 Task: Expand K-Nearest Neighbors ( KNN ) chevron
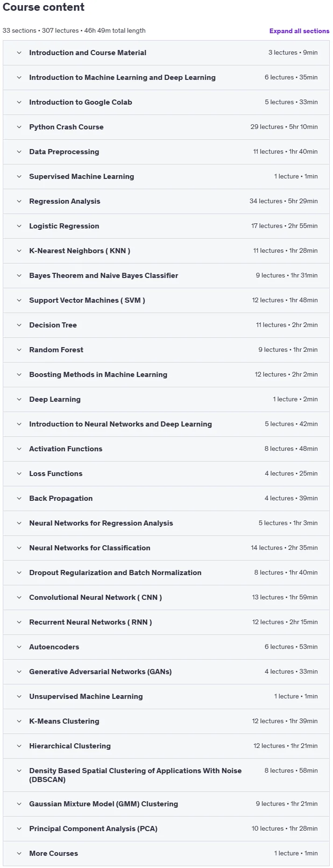pyautogui.click(x=19, y=251)
